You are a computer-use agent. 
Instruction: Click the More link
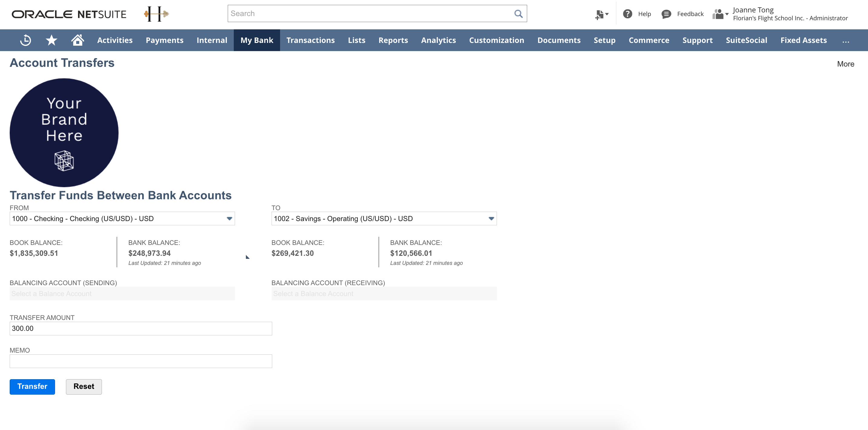[845, 64]
